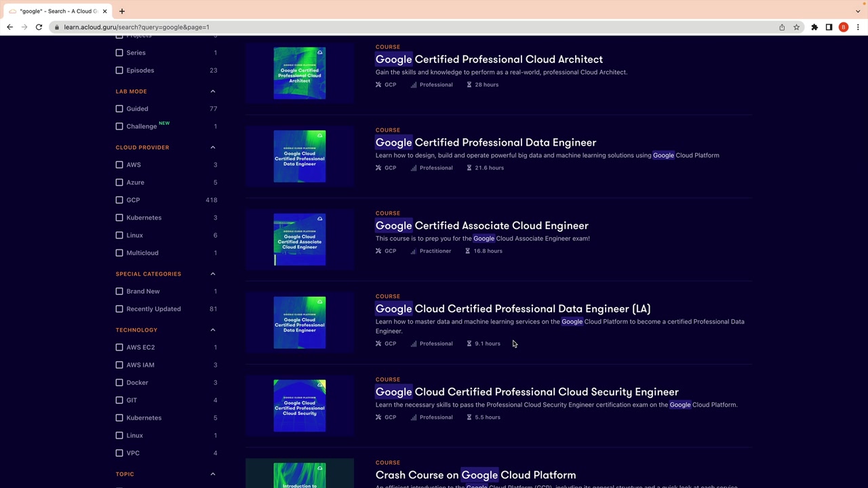Collapse the Topic filter section

click(x=213, y=474)
